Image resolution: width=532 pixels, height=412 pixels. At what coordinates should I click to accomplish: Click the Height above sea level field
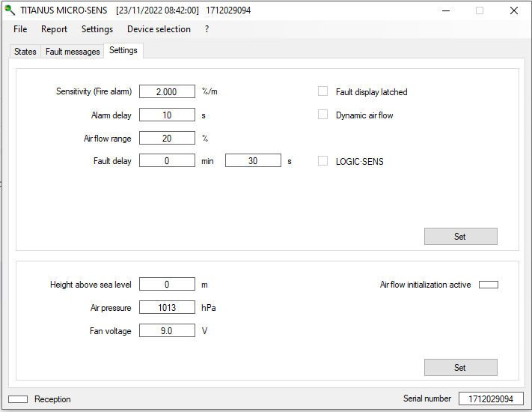pyautogui.click(x=167, y=284)
